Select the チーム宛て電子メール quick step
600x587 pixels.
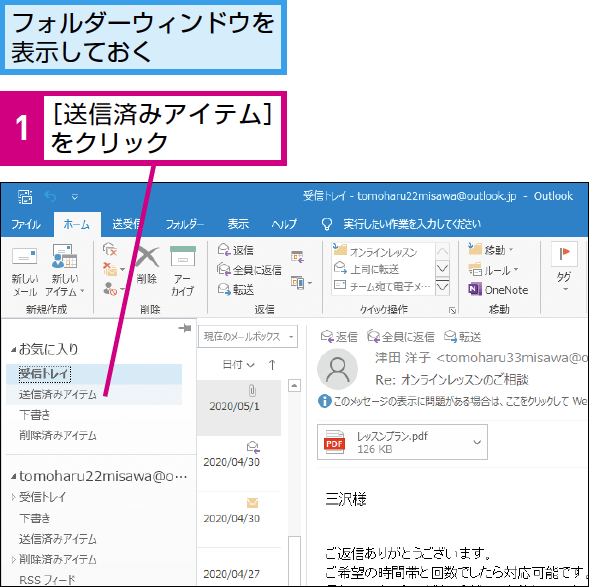[383, 286]
